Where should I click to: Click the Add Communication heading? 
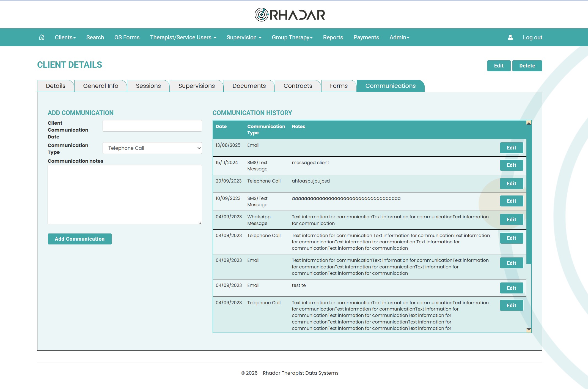point(81,113)
